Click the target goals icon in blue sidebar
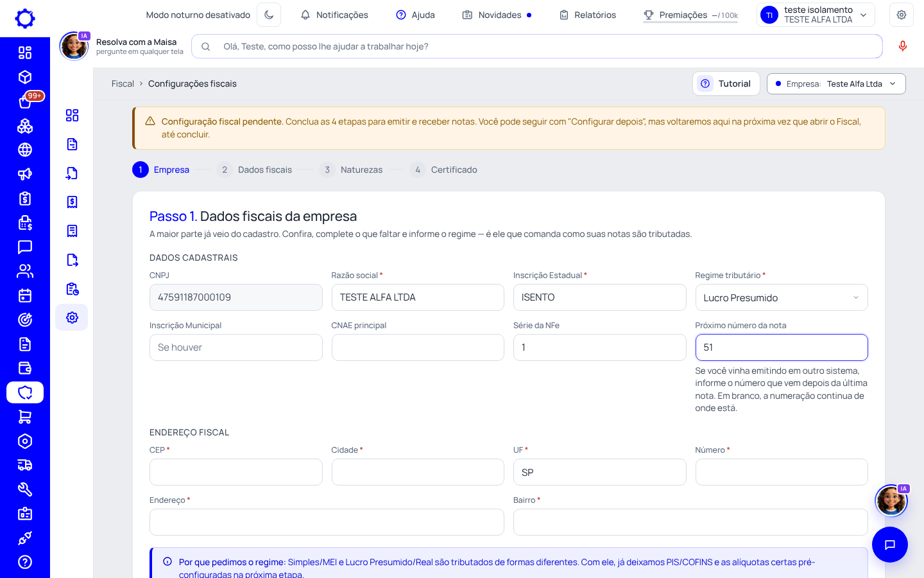The image size is (924, 578). 25,320
